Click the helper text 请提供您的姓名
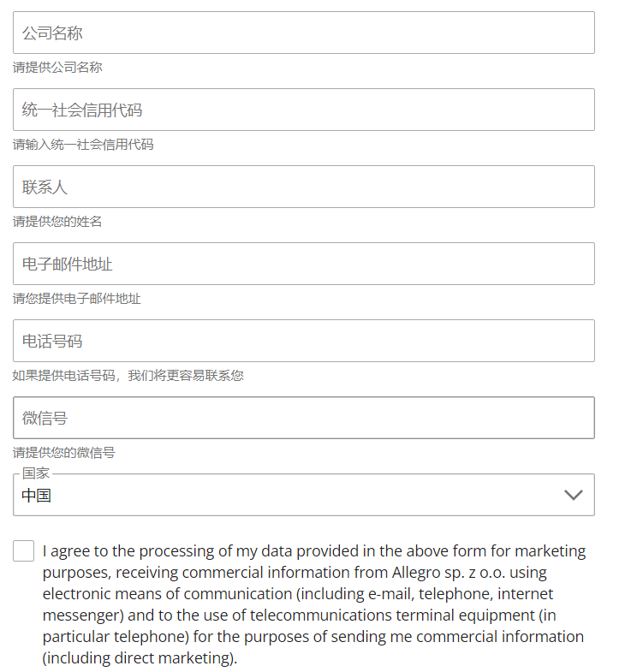The image size is (625, 672). pos(57,222)
